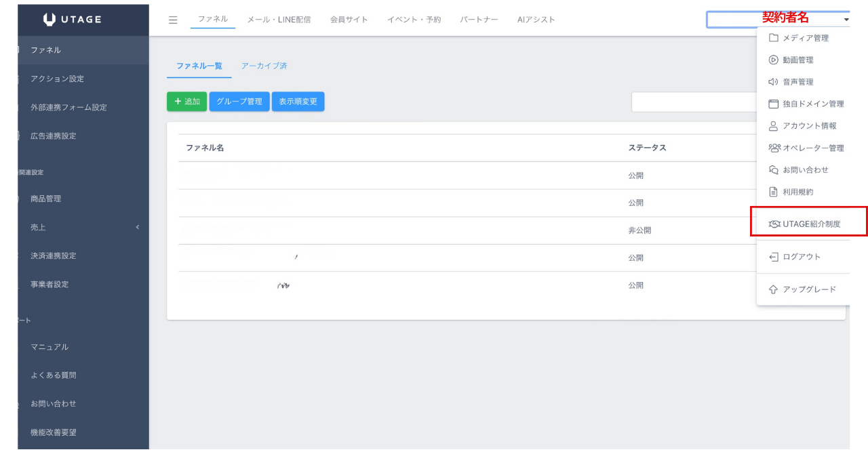Switch to the アーカイブ済 tab
Screen dimensions: 868x454
pos(264,66)
